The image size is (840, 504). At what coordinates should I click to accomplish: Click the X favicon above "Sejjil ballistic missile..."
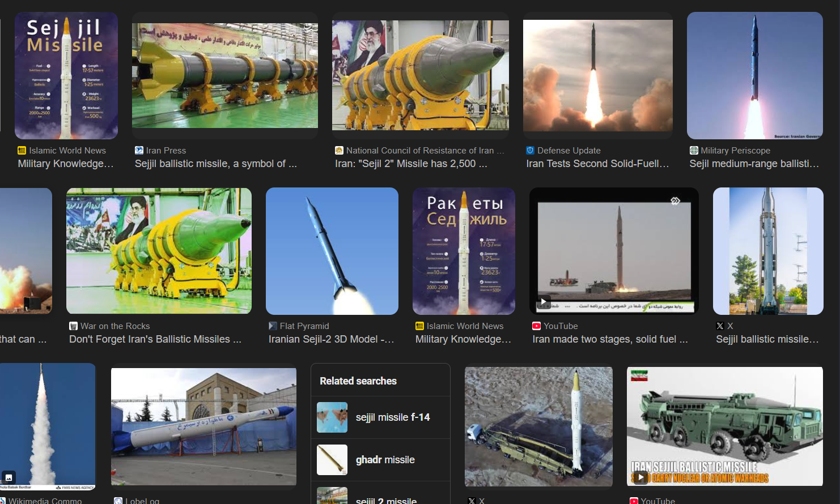click(720, 326)
